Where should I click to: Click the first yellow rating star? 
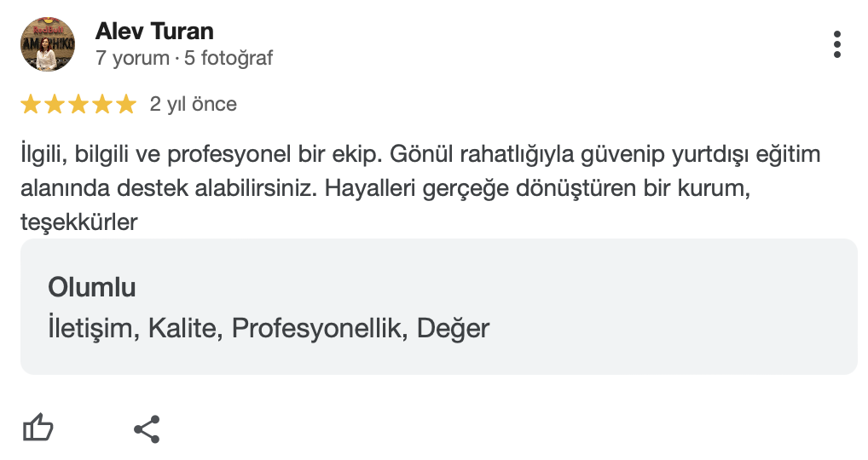click(x=31, y=105)
